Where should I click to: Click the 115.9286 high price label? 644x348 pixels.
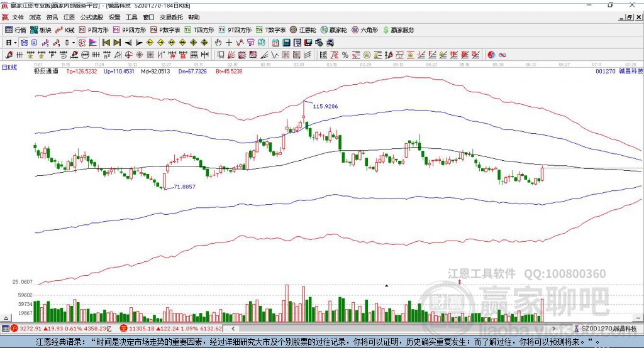click(x=325, y=106)
